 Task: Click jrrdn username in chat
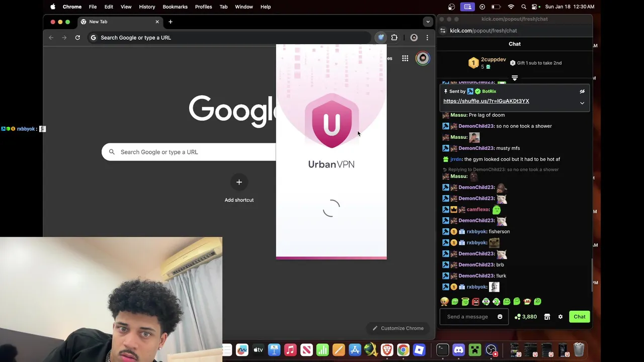coord(456,159)
